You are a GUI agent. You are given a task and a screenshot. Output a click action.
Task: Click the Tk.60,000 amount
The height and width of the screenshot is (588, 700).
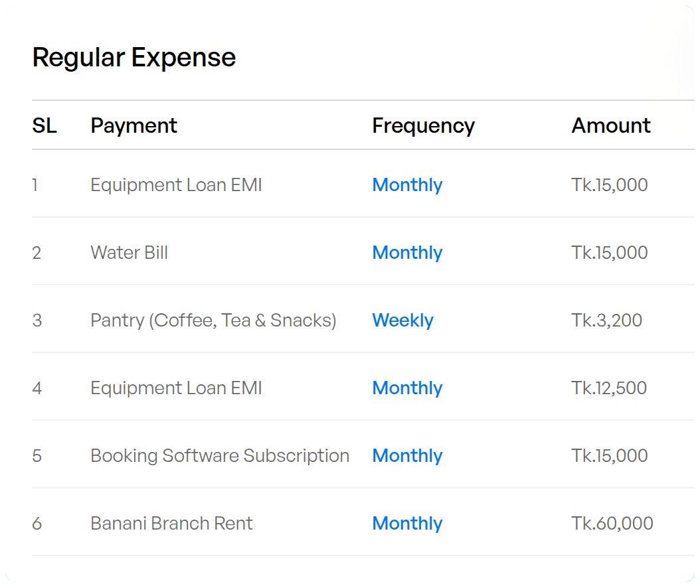pos(612,524)
